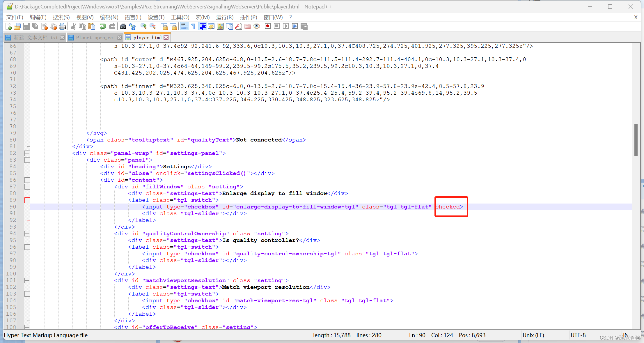Toggle file monitoring eye icon

pyautogui.click(x=257, y=26)
